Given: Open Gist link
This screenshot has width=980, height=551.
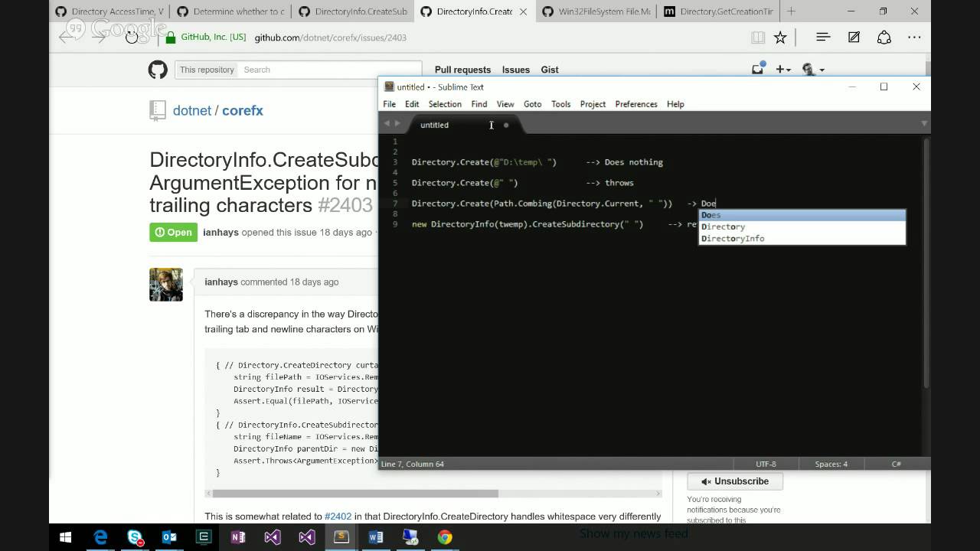Looking at the screenshot, I should [550, 70].
